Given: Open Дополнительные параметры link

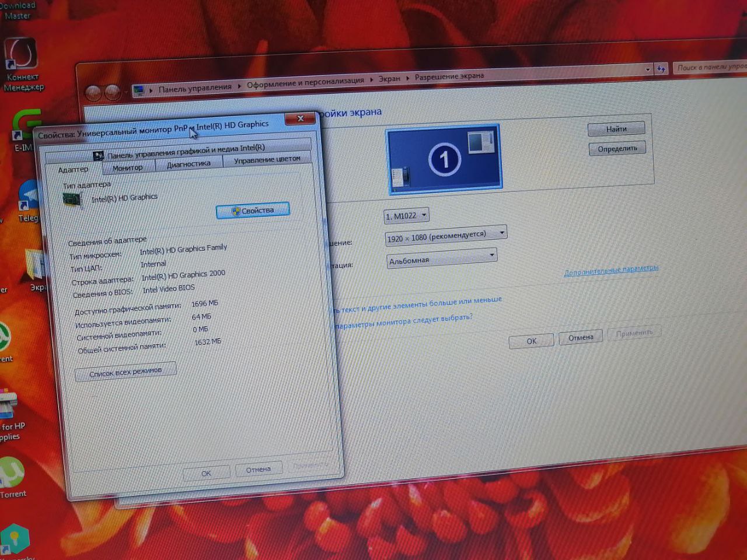Looking at the screenshot, I should tap(611, 271).
